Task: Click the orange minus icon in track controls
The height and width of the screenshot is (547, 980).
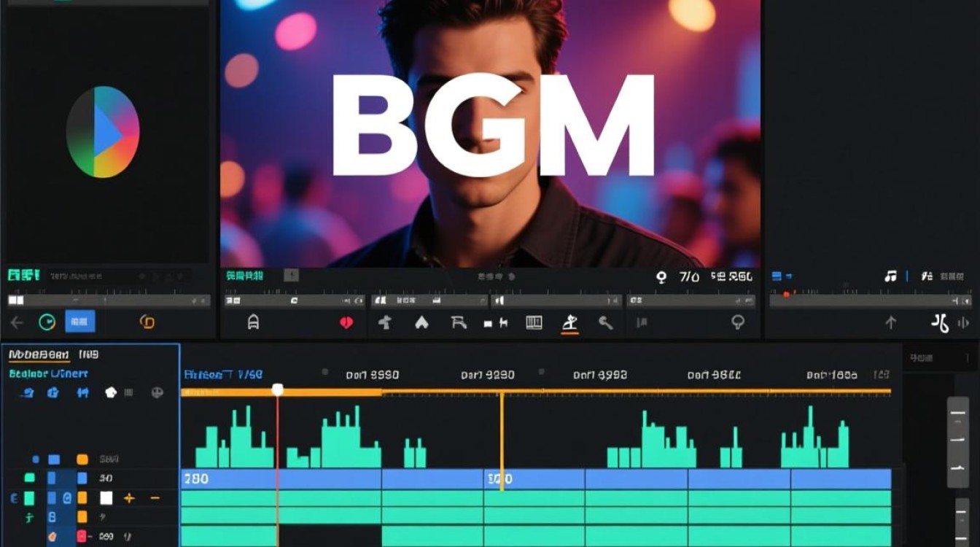Action: tap(155, 498)
